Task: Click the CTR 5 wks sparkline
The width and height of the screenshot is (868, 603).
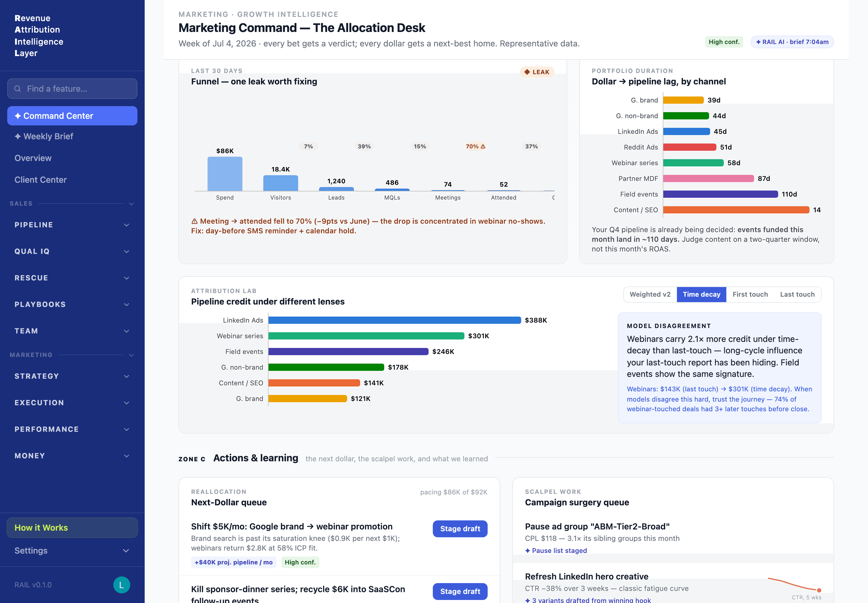Action: click(x=795, y=584)
